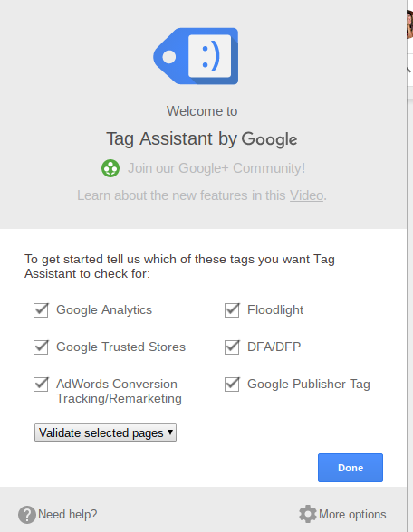Screen dimensions: 413x532
Task: Click the dropdown arrow on Validate selected pages
Action: 170,432
